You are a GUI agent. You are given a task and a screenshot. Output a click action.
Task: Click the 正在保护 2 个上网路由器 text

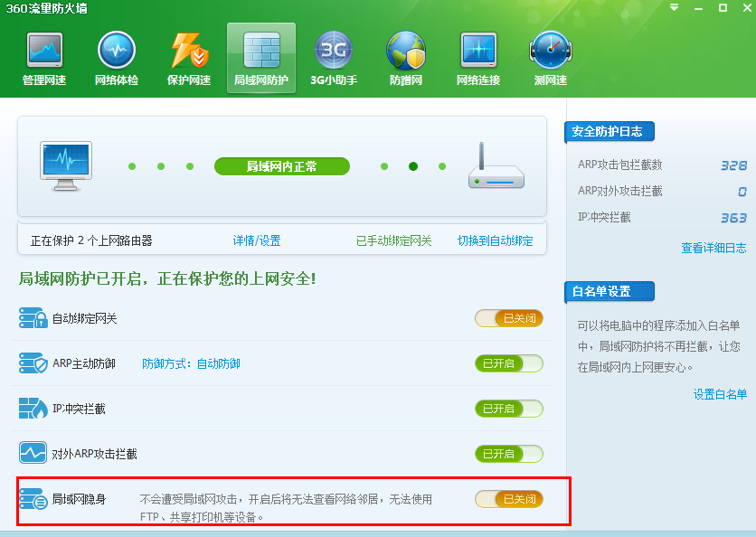pos(91,240)
